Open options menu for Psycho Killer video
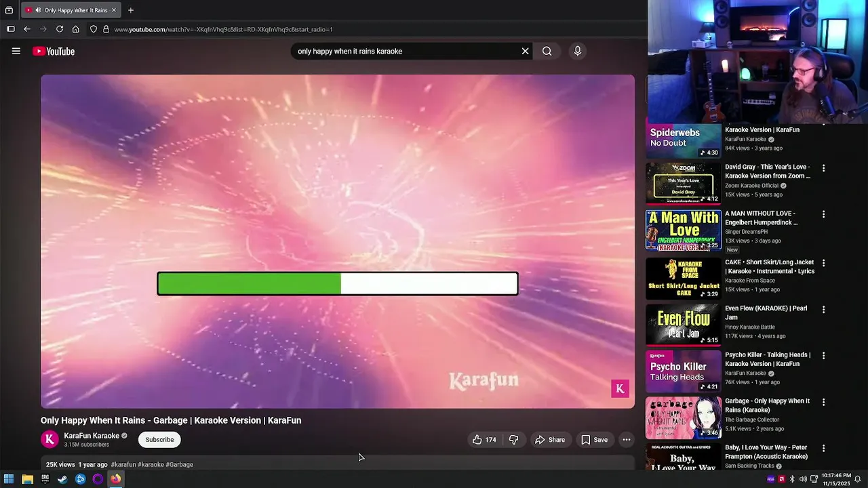868x488 pixels. click(824, 355)
